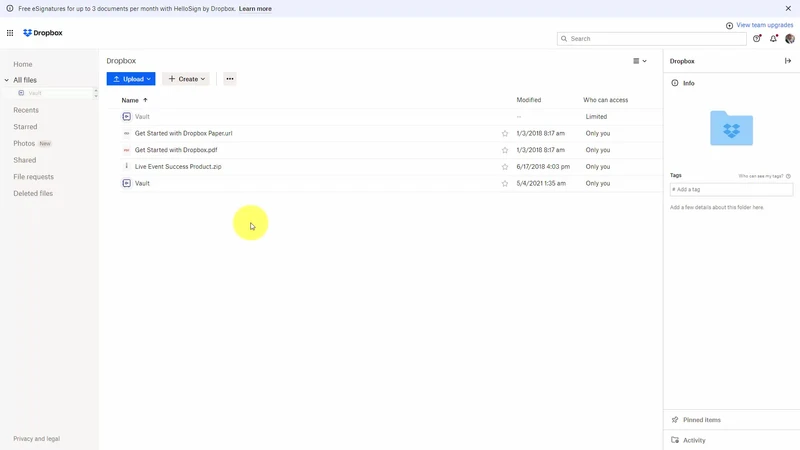
Task: Open Vault modified 5/4/2021
Action: coord(142,183)
